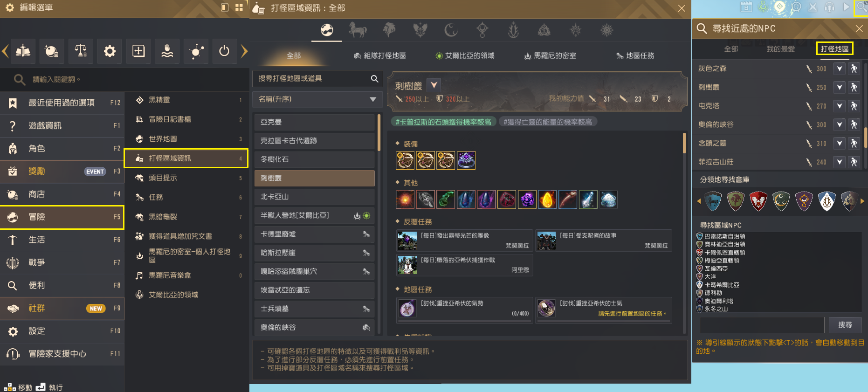Open the 名稱(升序) sort dropdown
868x392 pixels.
[317, 99]
